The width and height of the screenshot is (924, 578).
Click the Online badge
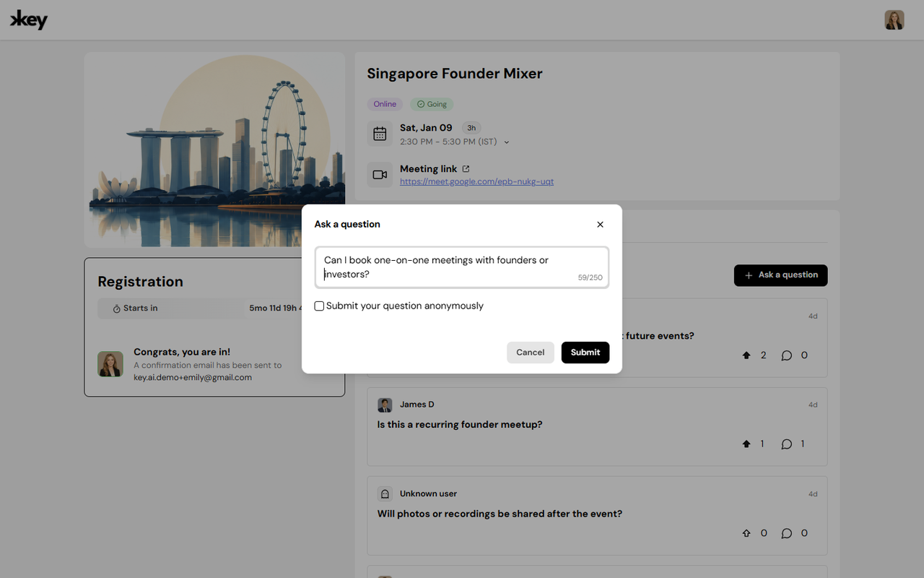[x=385, y=104]
